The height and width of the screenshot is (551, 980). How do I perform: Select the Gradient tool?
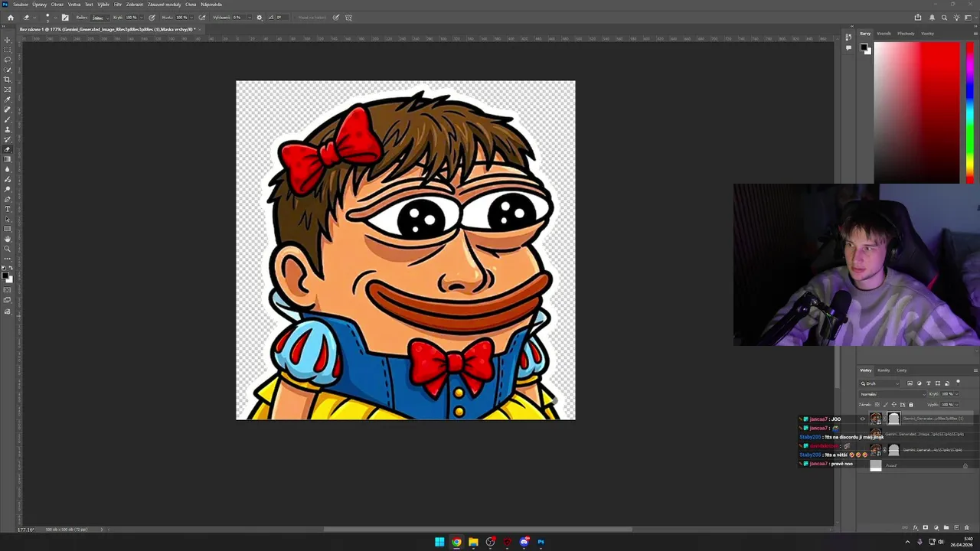(8, 158)
